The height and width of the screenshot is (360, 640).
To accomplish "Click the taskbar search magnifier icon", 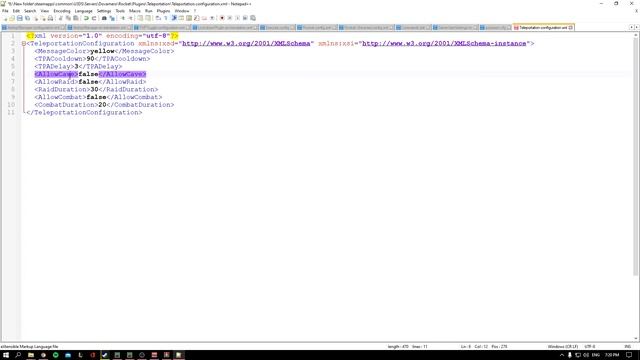I will click(x=18, y=355).
